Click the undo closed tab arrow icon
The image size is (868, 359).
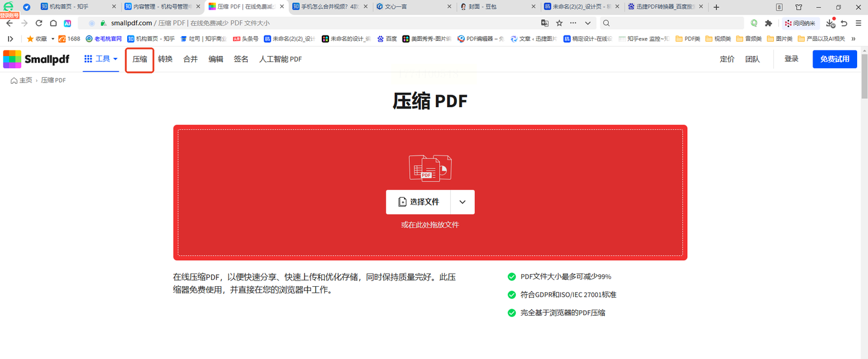[x=844, y=23]
